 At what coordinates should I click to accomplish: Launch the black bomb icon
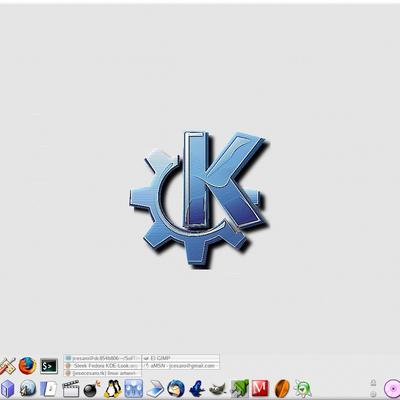[92, 389]
